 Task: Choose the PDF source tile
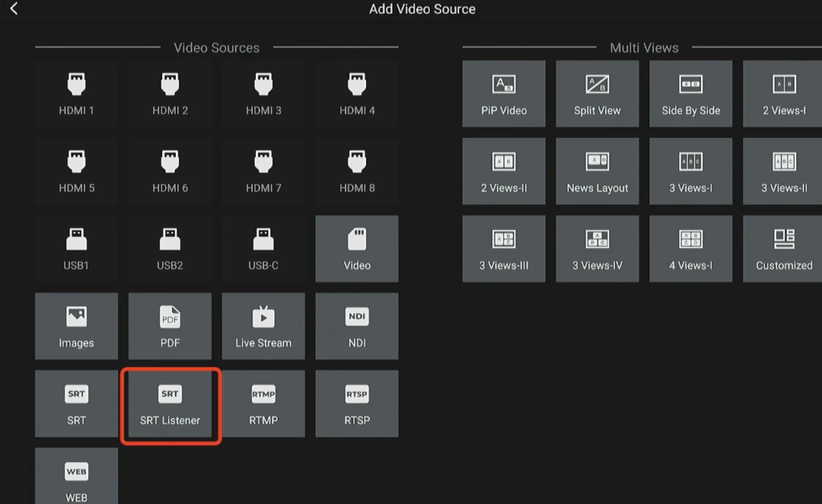[x=169, y=327]
